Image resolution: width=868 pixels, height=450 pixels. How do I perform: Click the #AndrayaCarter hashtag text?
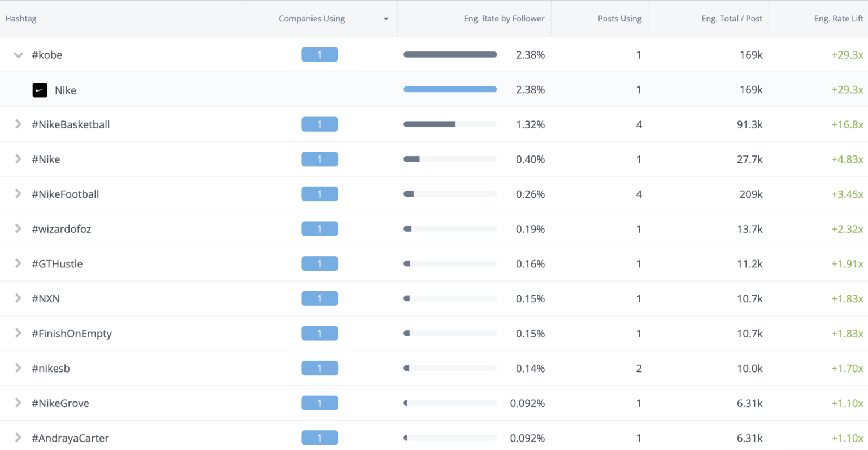(x=70, y=438)
